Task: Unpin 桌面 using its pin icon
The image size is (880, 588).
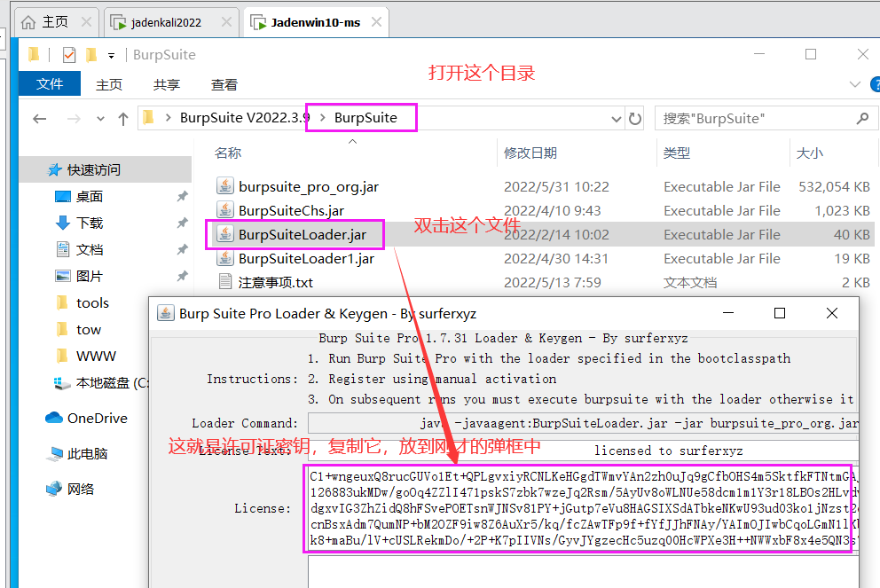Action: tap(183, 196)
